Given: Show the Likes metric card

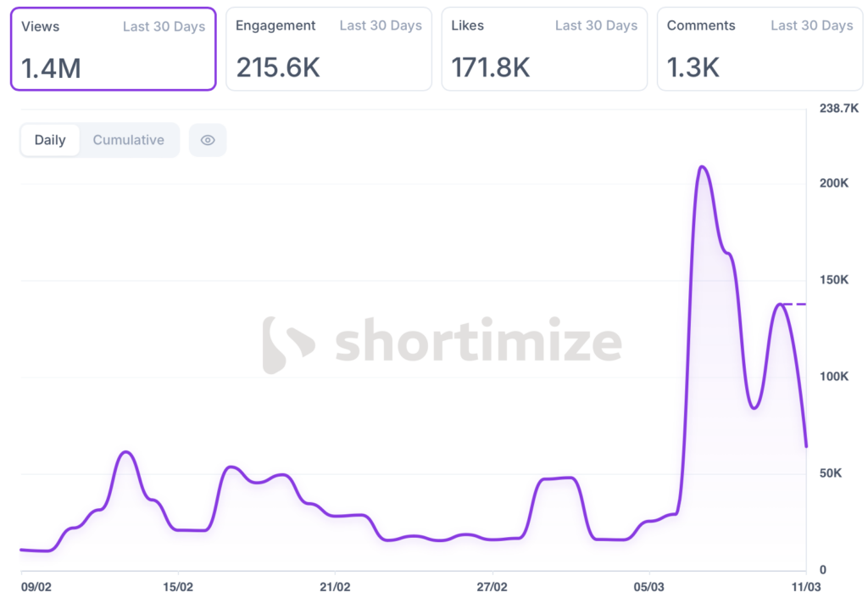Looking at the screenshot, I should tap(544, 48).
